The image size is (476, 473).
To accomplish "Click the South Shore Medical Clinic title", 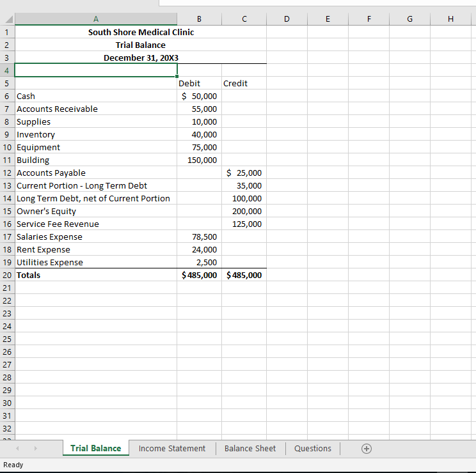I will pos(141,32).
